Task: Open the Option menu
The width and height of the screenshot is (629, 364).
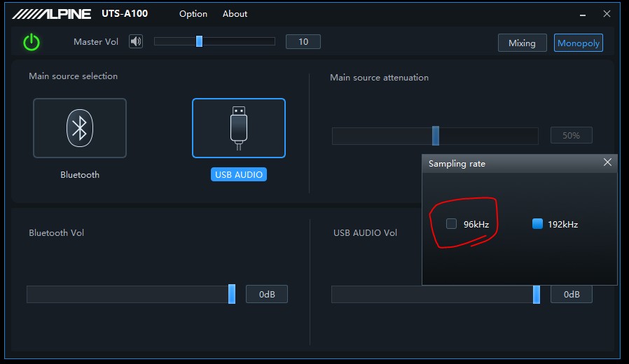Action: pyautogui.click(x=193, y=14)
